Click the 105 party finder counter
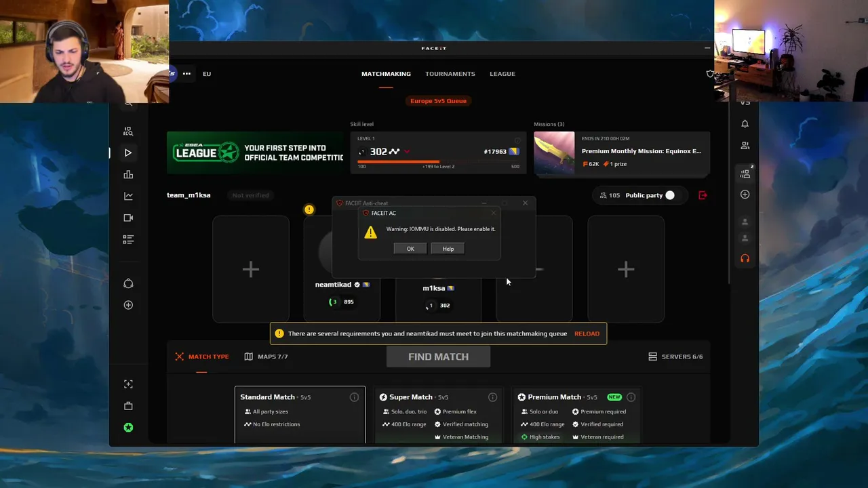 (610, 195)
